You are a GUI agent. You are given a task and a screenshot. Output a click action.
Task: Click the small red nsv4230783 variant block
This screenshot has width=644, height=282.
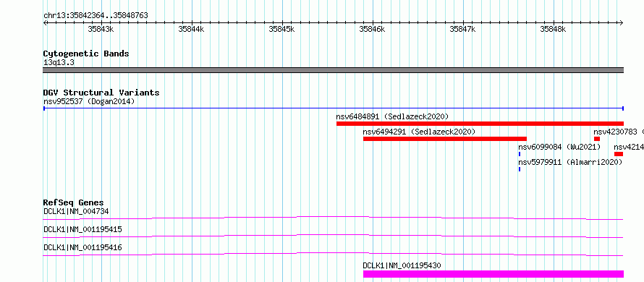597,139
